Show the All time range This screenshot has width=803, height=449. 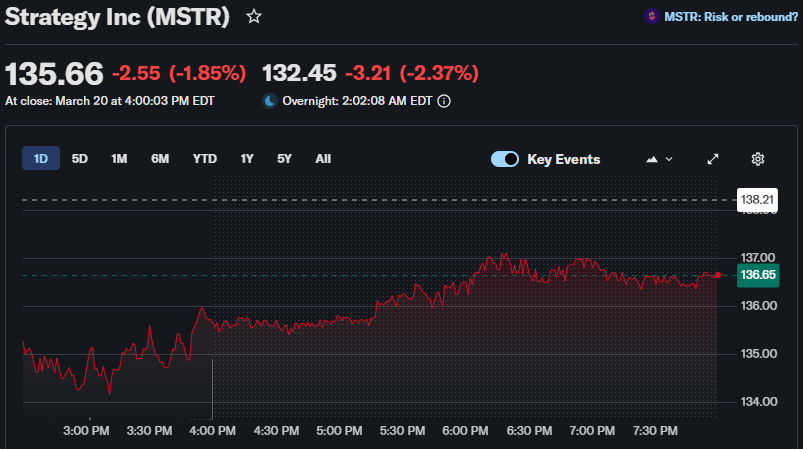323,159
